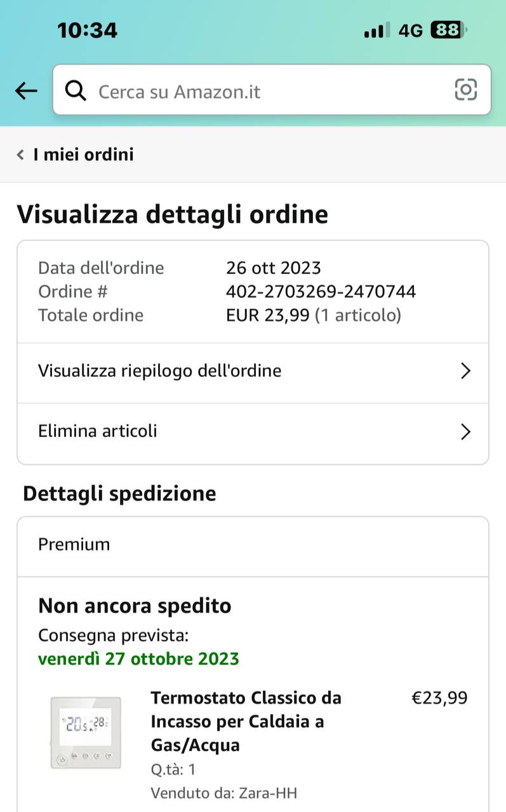Tap the cellular signal bars
This screenshot has width=506, height=812.
coord(377,30)
